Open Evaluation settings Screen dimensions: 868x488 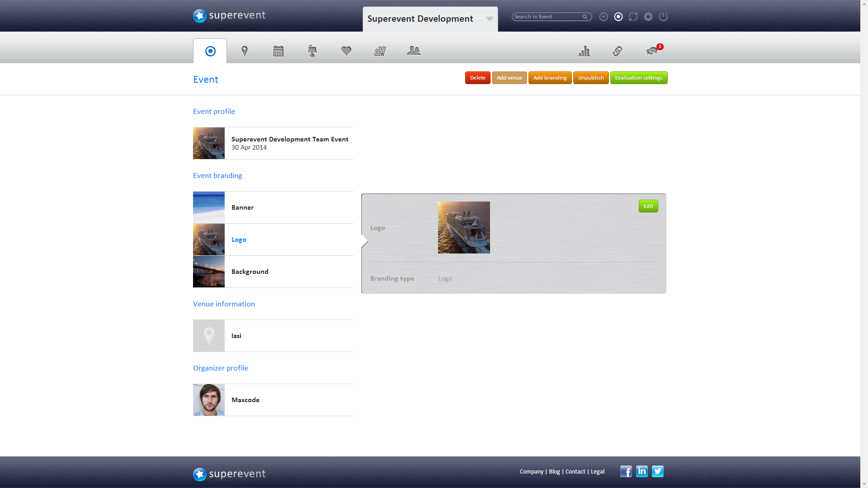[638, 78]
